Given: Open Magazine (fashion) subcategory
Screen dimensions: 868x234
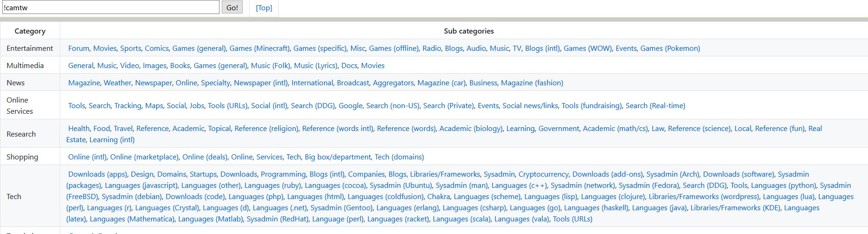Looking at the screenshot, I should click(x=532, y=83).
